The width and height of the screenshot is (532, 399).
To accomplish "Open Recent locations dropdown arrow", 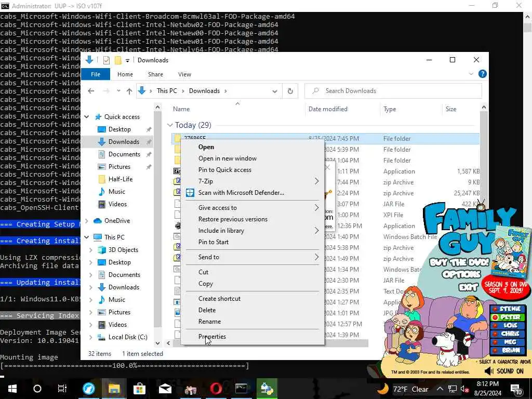I will [x=118, y=91].
